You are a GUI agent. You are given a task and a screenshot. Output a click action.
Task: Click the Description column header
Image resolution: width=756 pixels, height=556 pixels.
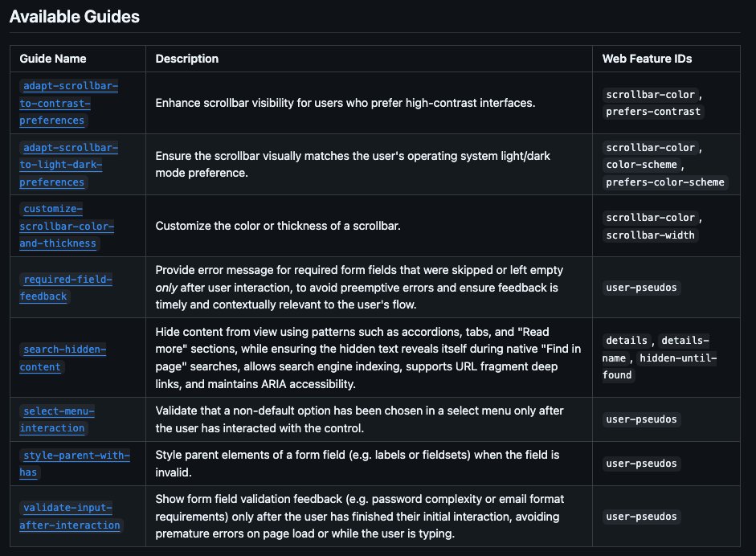tap(186, 59)
